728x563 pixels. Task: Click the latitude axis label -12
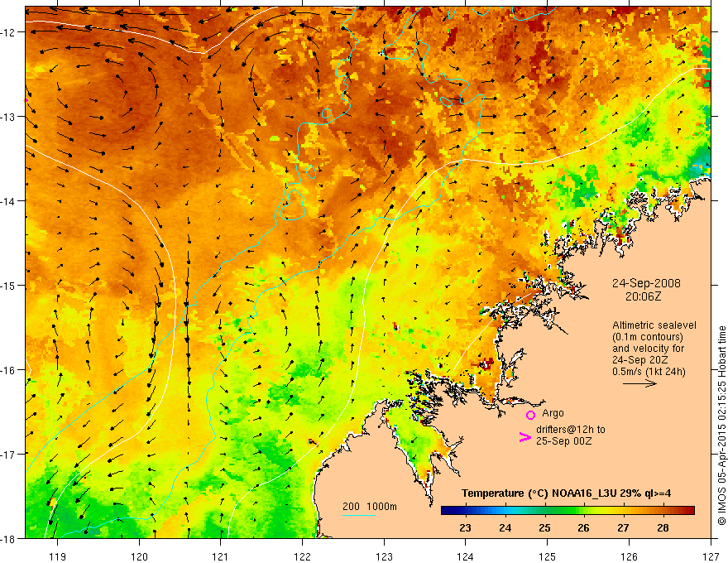(x=9, y=32)
